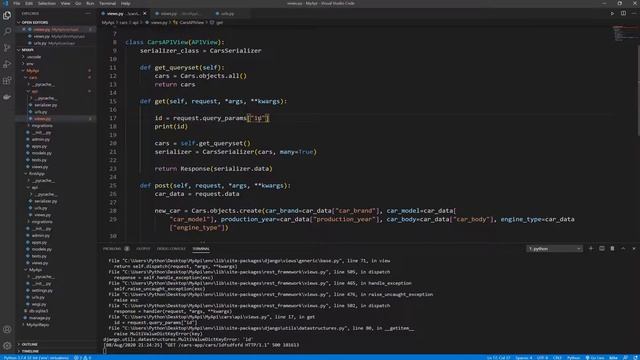
Task: Open the terminal selector '1: python' dropdown
Action: click(x=554, y=249)
